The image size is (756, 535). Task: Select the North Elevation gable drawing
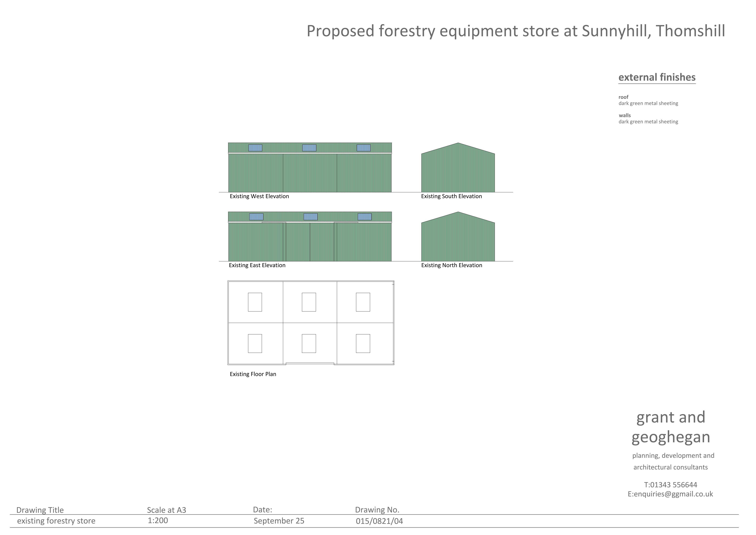(x=458, y=236)
